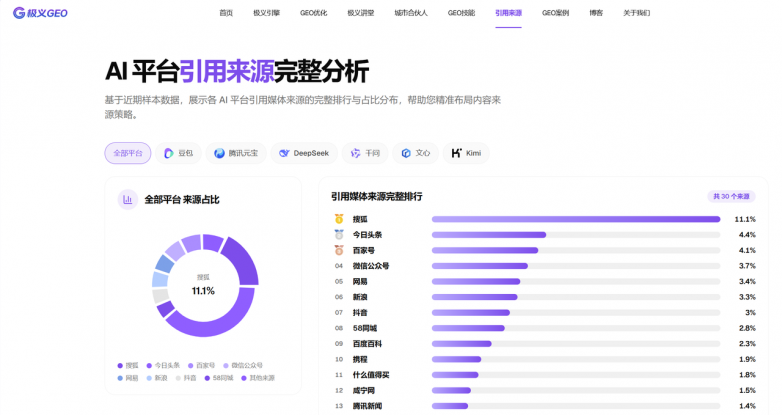Screen dimensions: 782x415
Task: Click the 抖音 row name in ranking
Action: (x=360, y=312)
